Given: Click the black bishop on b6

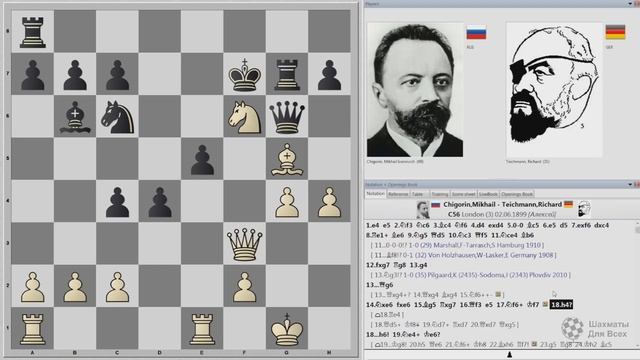Looking at the screenshot, I should 75,117.
